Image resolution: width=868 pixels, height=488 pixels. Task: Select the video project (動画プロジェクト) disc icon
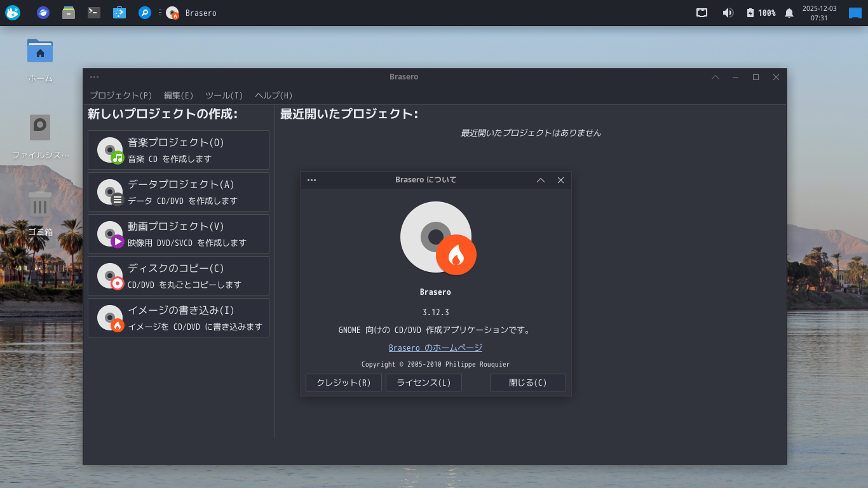tap(110, 234)
